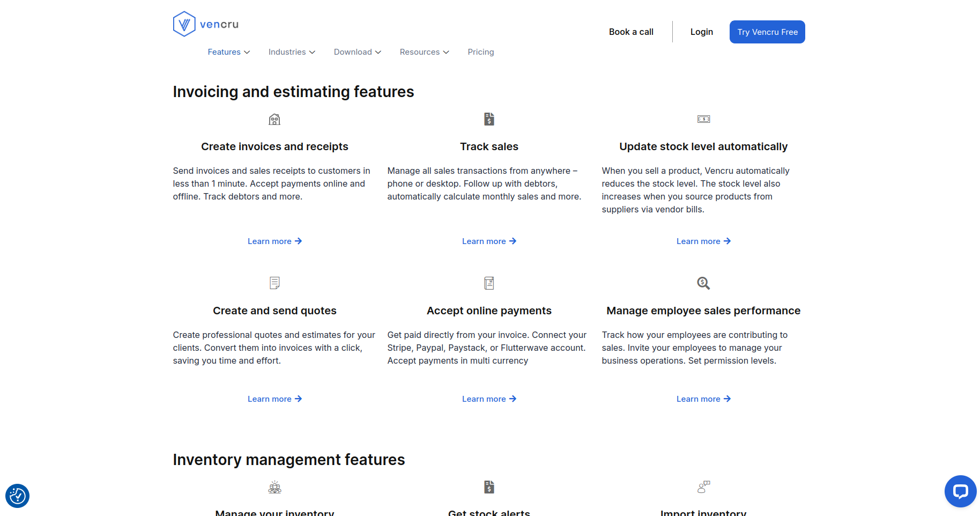
Task: Click the icon above Track sales
Action: point(489,119)
